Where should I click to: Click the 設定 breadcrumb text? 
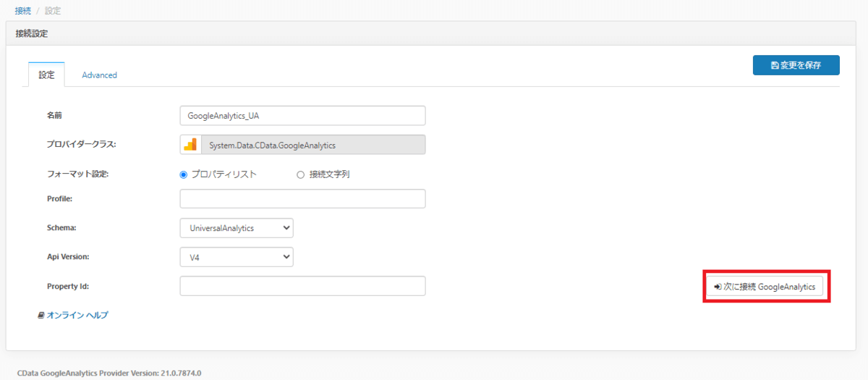tap(53, 11)
